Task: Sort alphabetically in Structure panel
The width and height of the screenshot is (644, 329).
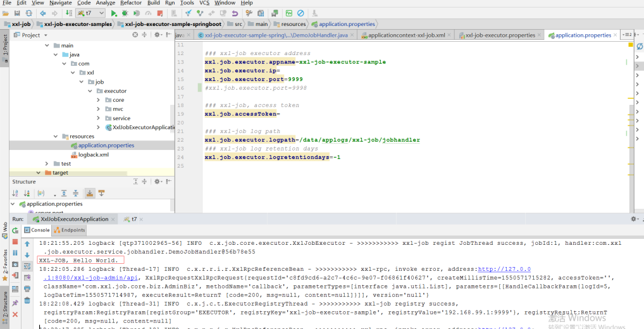Action: [x=15, y=193]
